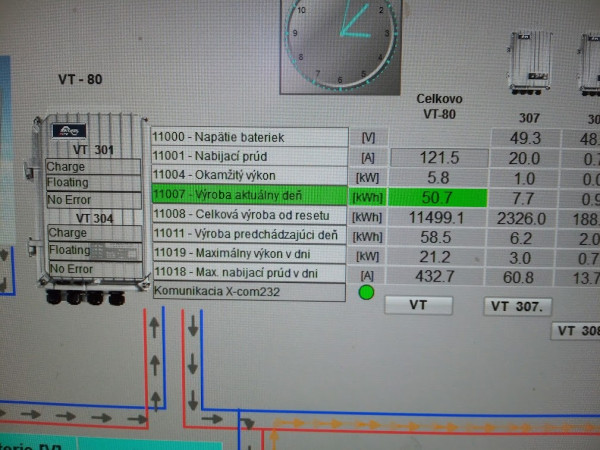
Task: Click the 121.5 charging current value
Action: 439,158
